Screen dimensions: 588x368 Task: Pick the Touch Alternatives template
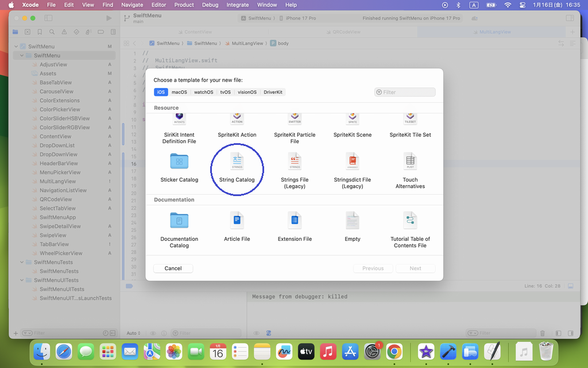410,162
